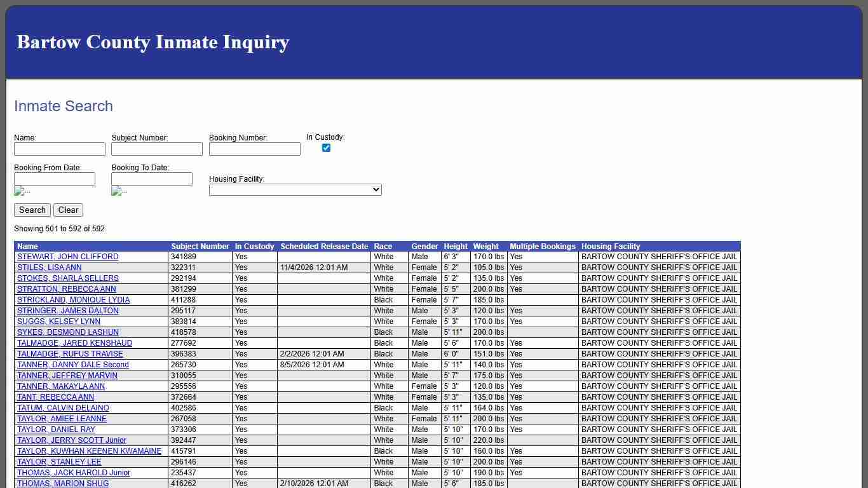Open the Booking From Date calendar picker icon
Screen dimensions: 868x488
(22, 191)
